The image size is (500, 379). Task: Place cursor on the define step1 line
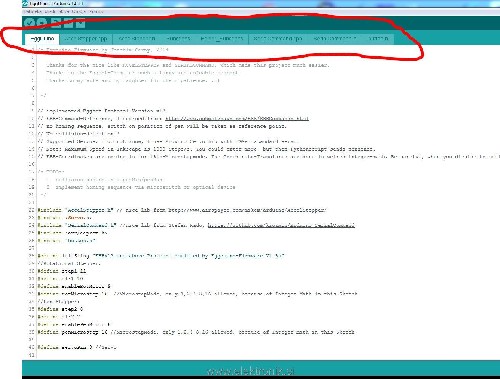(62, 271)
